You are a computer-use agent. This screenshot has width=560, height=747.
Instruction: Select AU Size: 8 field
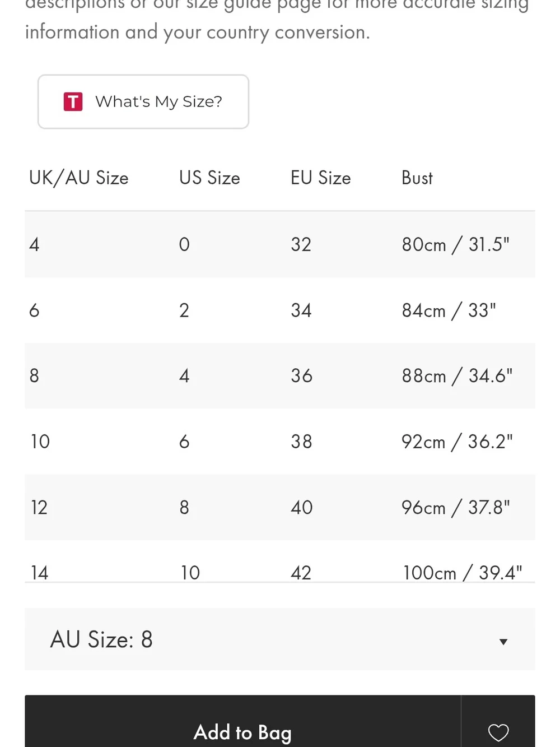coord(280,639)
